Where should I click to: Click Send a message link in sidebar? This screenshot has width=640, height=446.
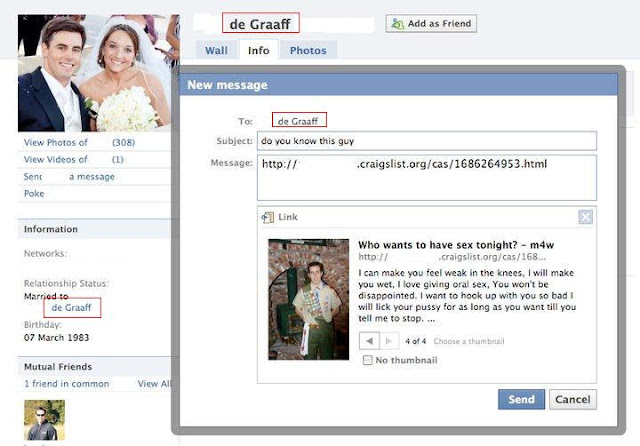tap(69, 177)
